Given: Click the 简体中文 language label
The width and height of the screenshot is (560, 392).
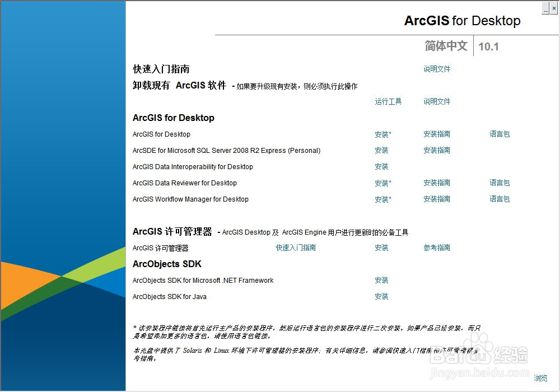Looking at the screenshot, I should point(446,46).
